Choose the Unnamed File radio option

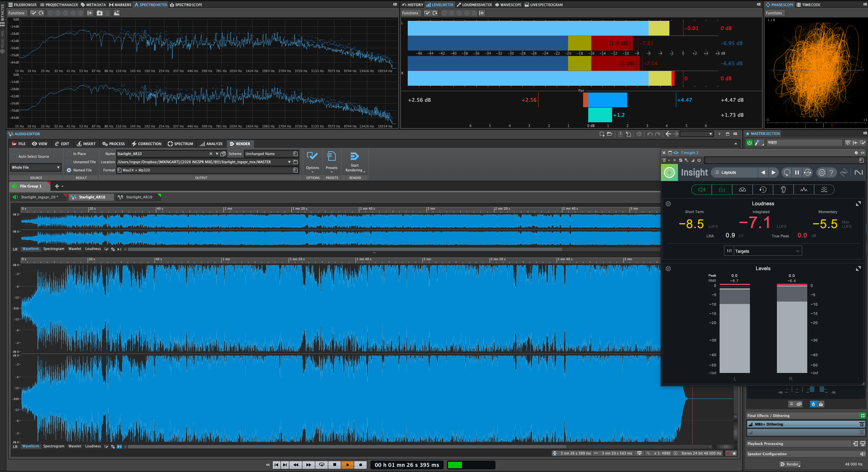pyautogui.click(x=69, y=162)
